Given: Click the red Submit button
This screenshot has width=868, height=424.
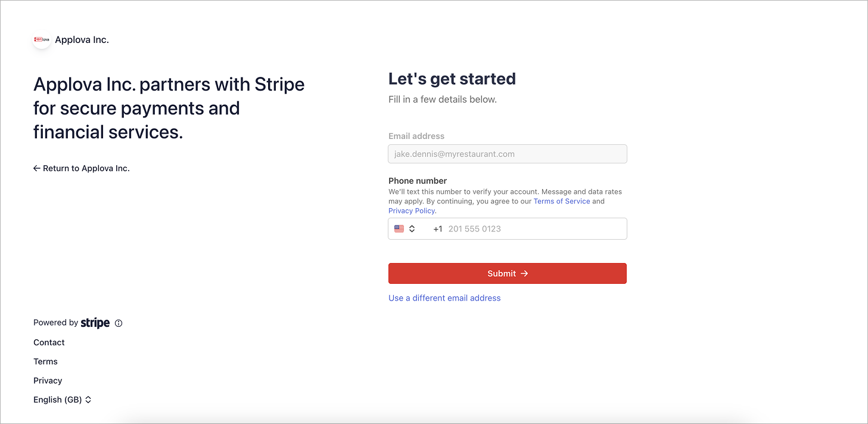Looking at the screenshot, I should 508,274.
